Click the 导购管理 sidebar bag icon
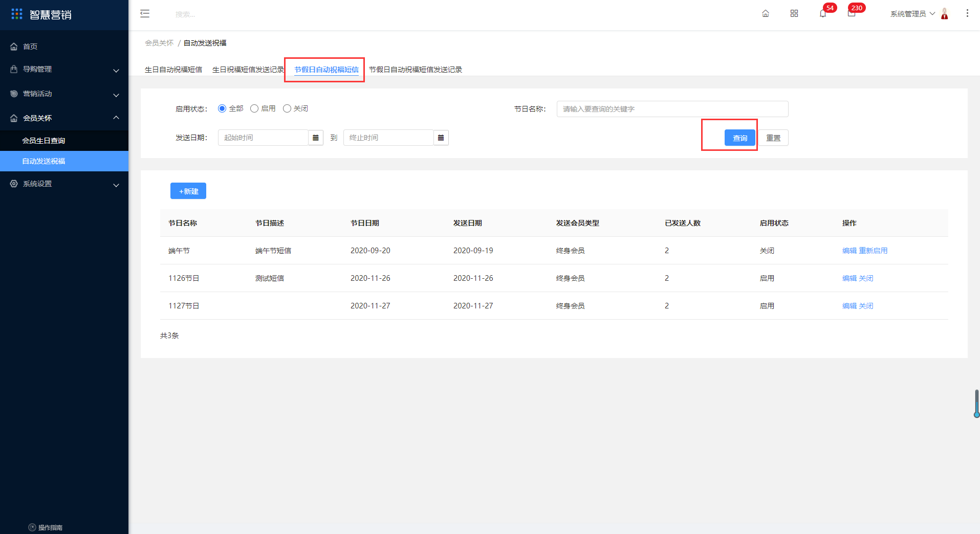 (14, 69)
